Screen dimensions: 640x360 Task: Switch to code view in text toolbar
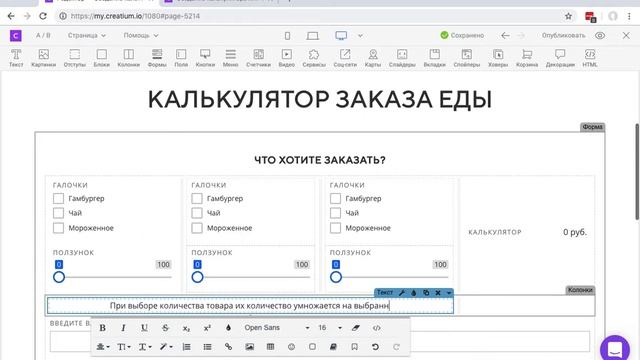(376, 328)
